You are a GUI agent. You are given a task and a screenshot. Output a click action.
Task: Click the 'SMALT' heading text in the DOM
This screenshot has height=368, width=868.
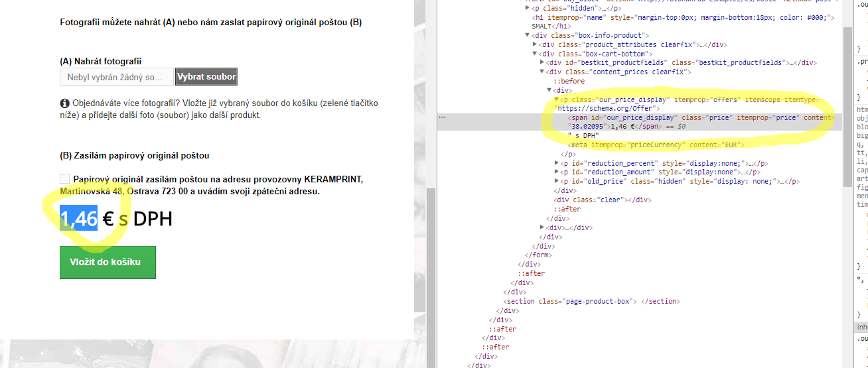pos(543,27)
